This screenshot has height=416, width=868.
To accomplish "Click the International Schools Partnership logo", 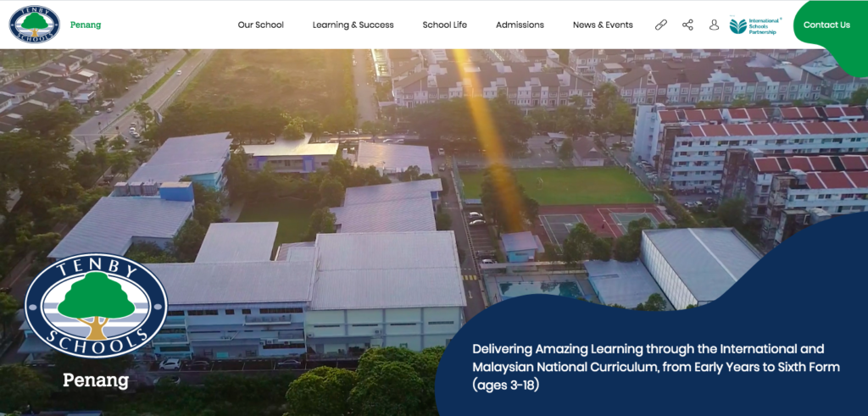I will pos(755,25).
